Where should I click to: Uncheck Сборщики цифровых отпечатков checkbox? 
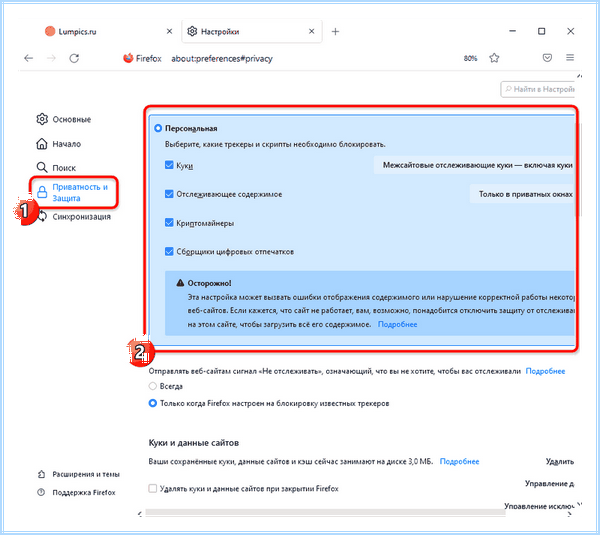coord(169,251)
